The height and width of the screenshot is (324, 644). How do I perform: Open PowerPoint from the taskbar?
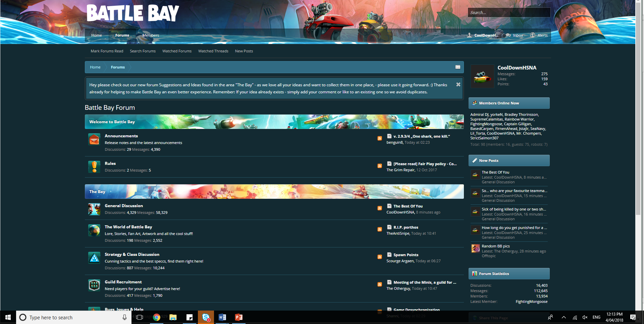pos(238,317)
